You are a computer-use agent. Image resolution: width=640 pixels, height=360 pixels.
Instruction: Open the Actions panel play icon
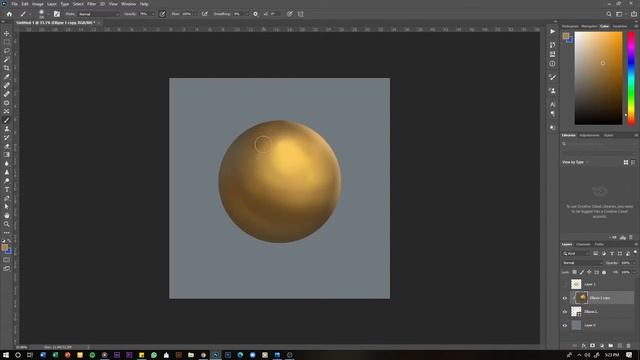(x=552, y=31)
